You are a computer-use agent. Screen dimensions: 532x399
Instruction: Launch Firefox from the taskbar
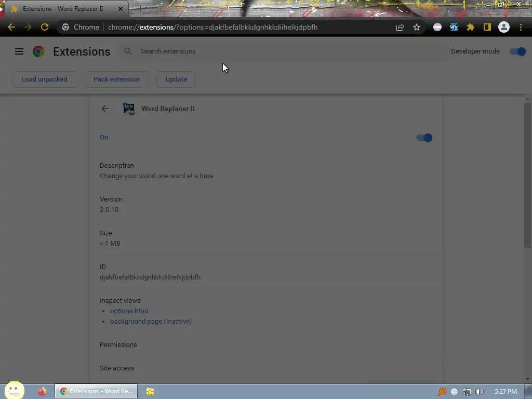pyautogui.click(x=42, y=391)
